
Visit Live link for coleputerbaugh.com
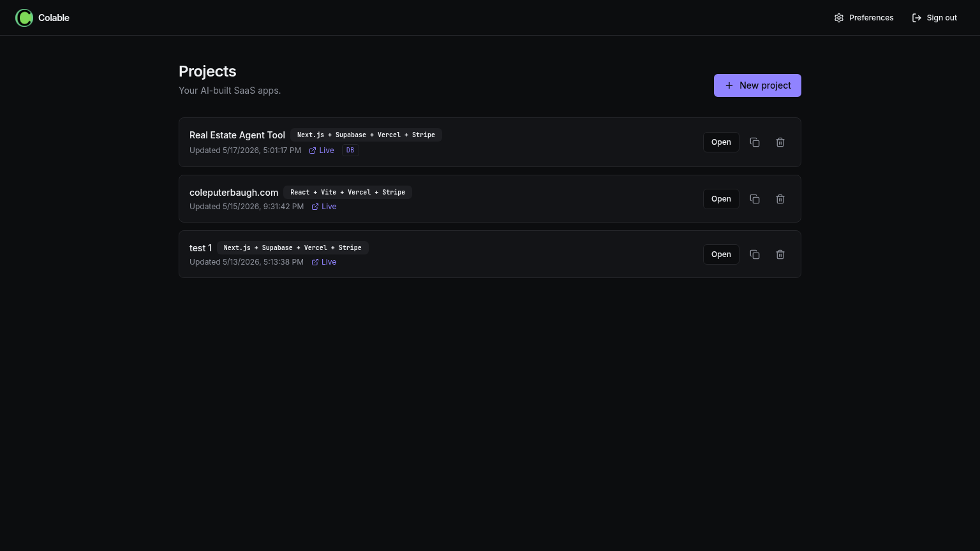tap(324, 207)
